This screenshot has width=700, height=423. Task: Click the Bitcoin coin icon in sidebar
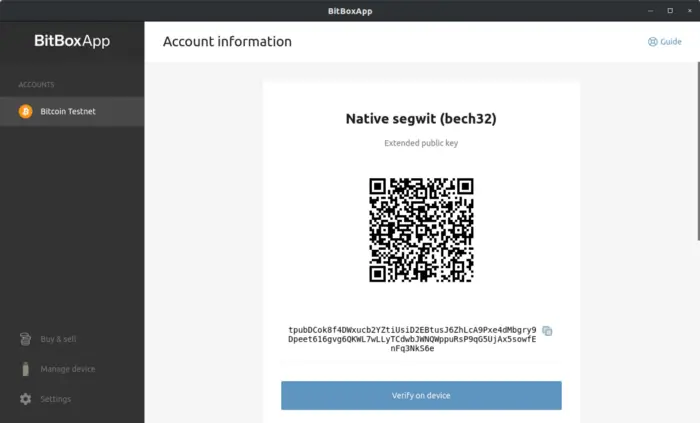tap(25, 111)
